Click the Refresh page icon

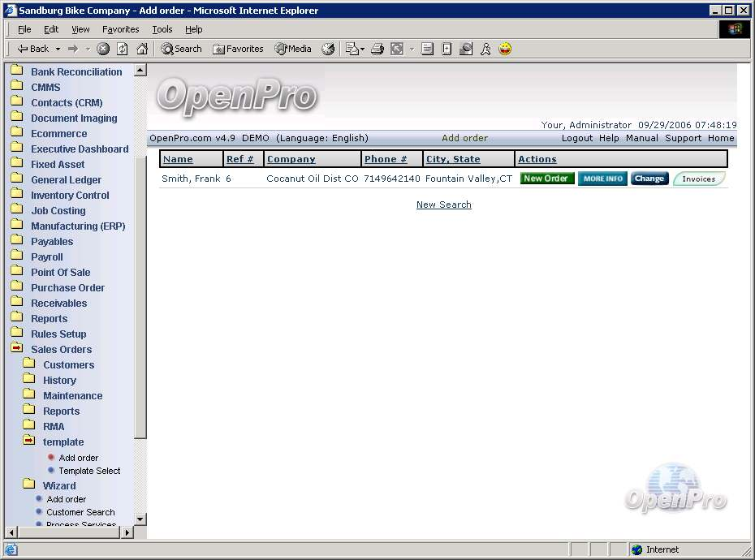123,49
